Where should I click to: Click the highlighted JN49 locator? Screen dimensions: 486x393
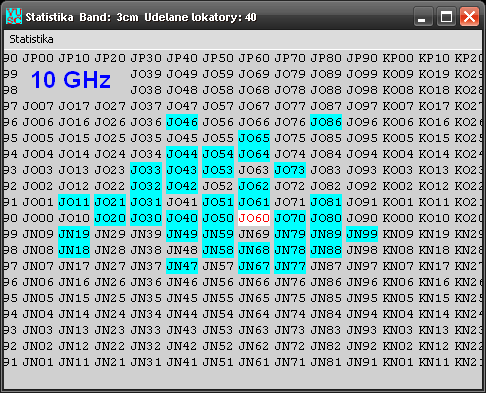(x=182, y=234)
